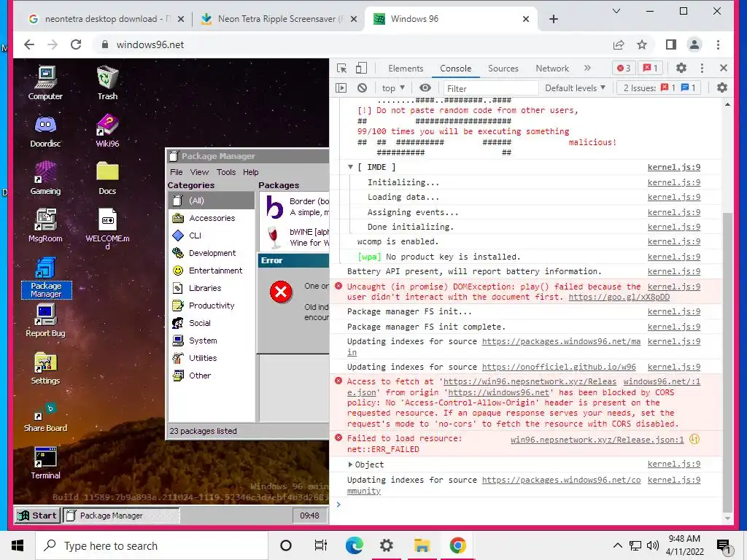Open the Report Bug desktop icon
Image resolution: width=747 pixels, height=560 pixels.
tap(45, 321)
